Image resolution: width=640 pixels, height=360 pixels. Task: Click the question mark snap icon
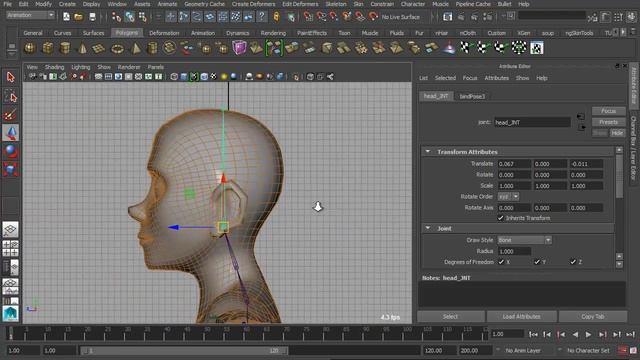(x=262, y=17)
